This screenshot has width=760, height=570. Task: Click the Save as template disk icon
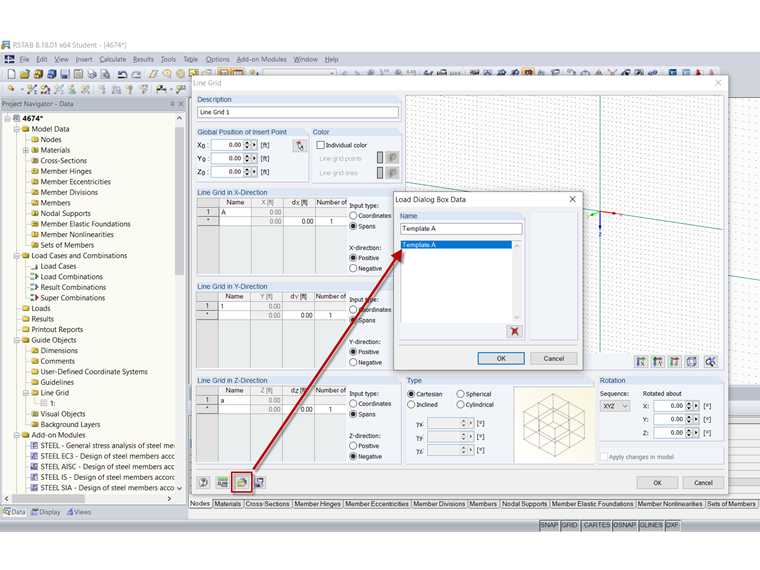click(260, 482)
